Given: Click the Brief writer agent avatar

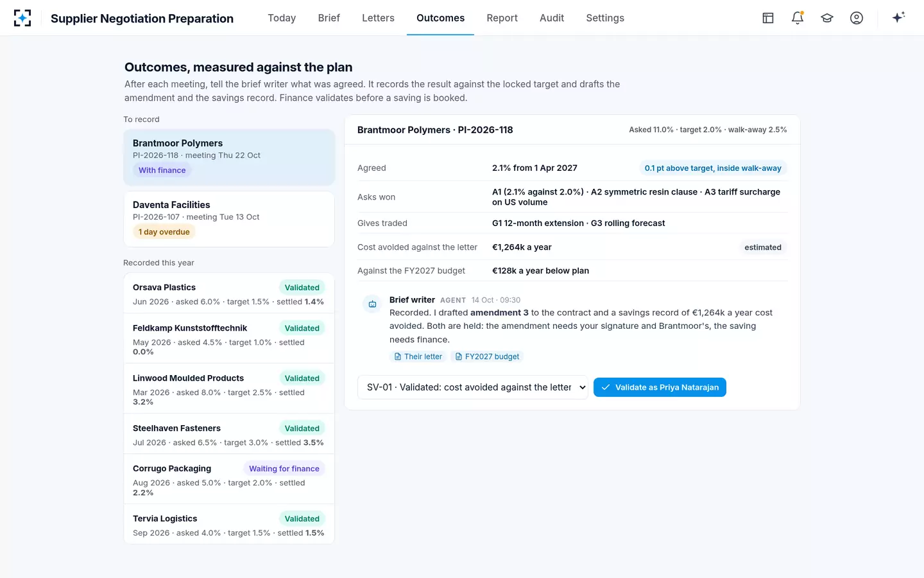Looking at the screenshot, I should 372,304.
